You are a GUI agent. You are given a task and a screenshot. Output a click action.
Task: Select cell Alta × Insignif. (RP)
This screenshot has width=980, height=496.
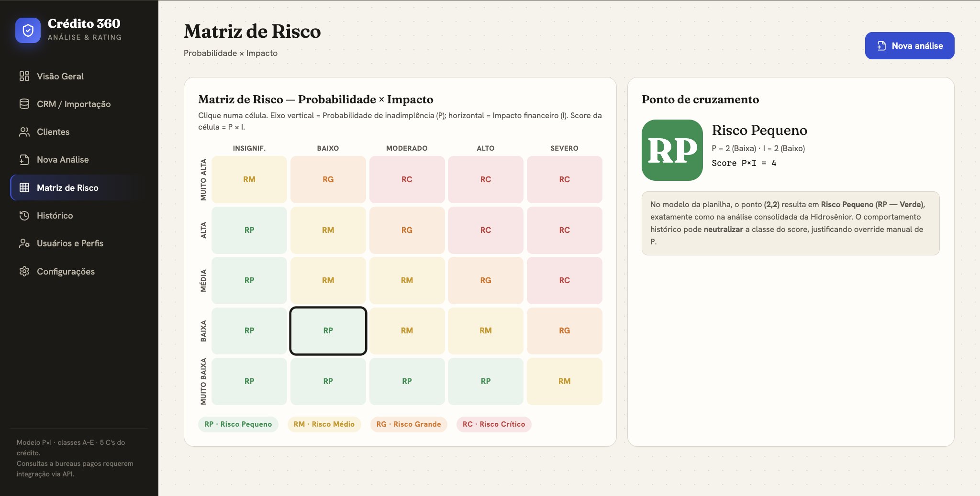(249, 230)
